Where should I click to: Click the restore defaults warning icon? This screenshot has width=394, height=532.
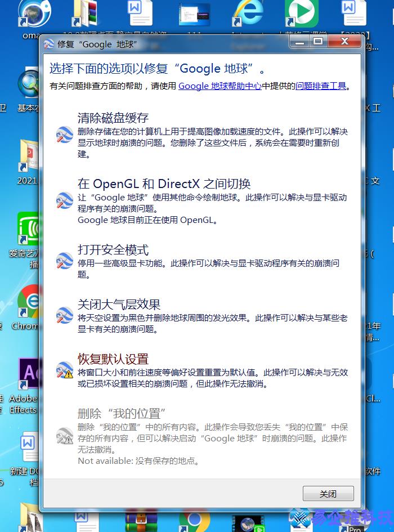(x=65, y=370)
